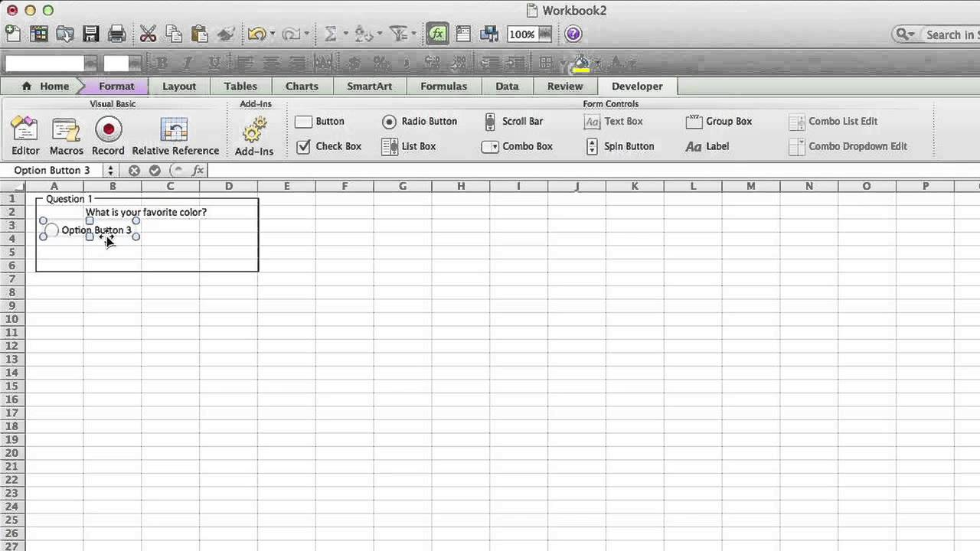
Task: Start macro recording with the Record icon
Action: [x=108, y=130]
